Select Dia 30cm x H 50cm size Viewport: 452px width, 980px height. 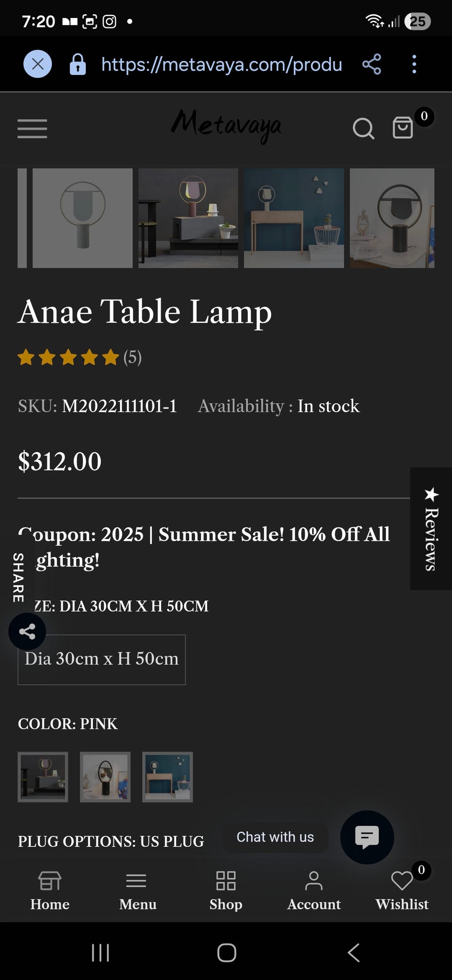pos(102,659)
